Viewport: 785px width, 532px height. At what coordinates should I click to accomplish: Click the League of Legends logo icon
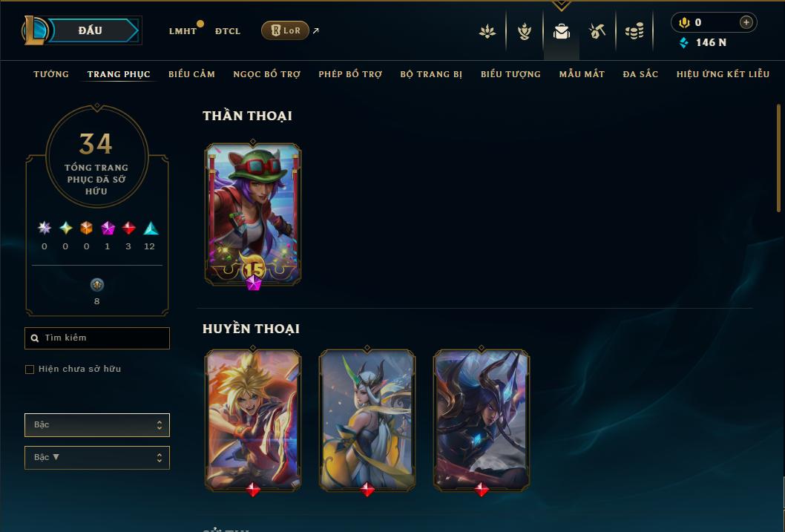pos(34,30)
